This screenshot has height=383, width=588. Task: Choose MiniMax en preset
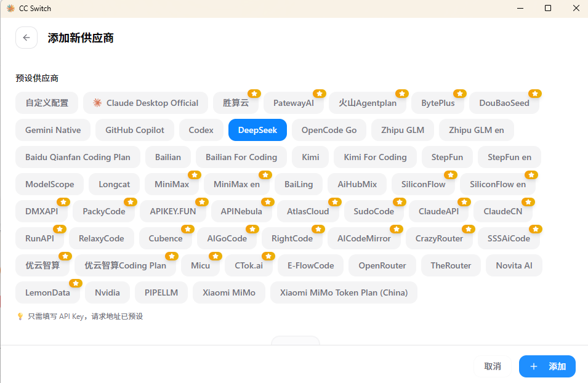[236, 184]
